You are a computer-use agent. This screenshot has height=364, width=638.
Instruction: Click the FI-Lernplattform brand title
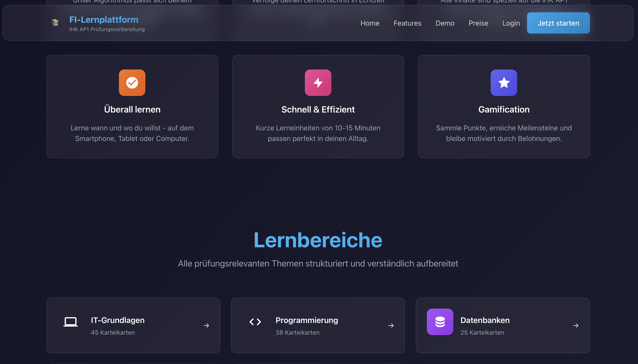pos(104,19)
